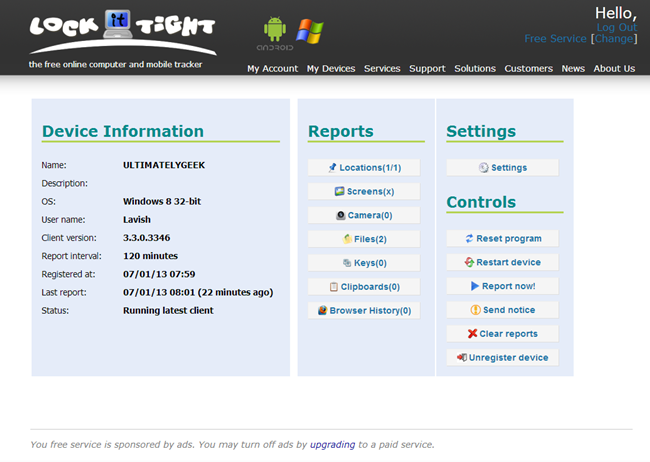Click the user name Lavish
This screenshot has height=462, width=650.
137,220
